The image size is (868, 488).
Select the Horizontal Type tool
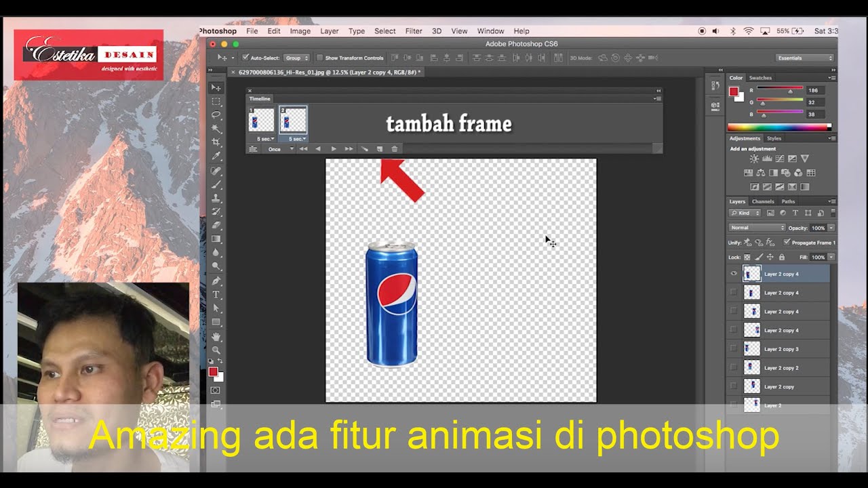pos(216,295)
